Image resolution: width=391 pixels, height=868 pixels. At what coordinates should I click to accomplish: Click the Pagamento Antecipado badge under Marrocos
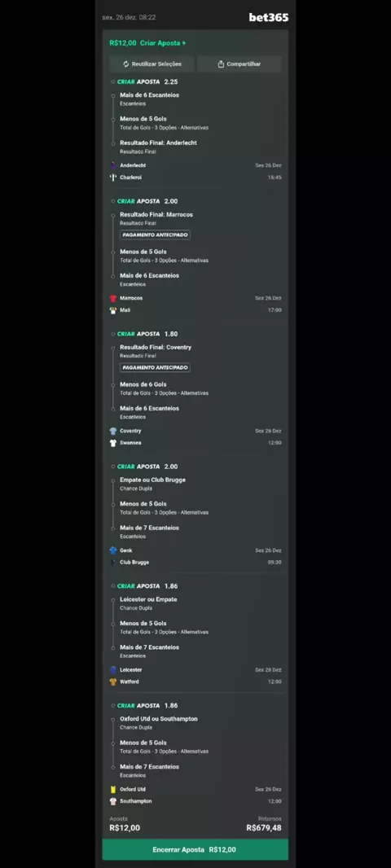pos(155,235)
